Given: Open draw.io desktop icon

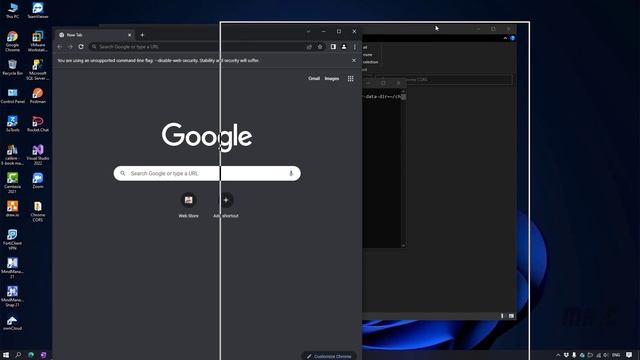Looking at the screenshot, I should (12, 209).
